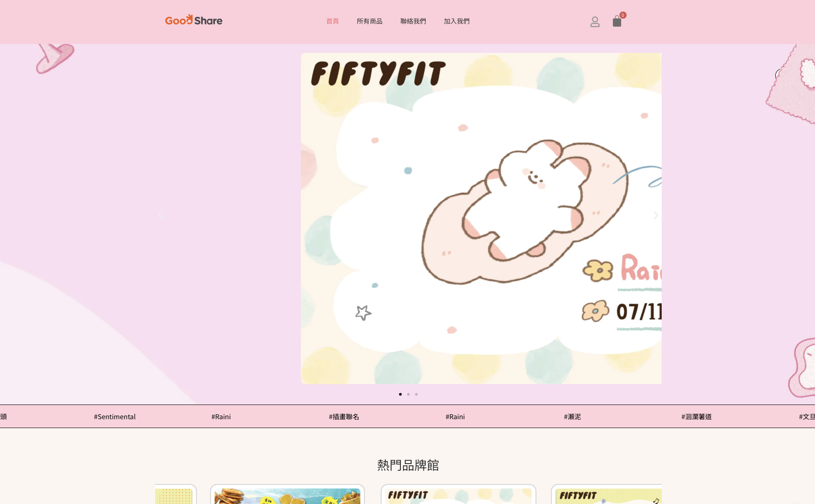
Task: Open the shopping bag cart
Action: 617,22
